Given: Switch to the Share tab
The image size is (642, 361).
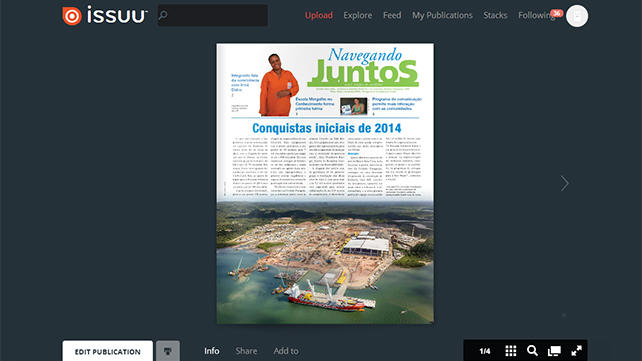Looking at the screenshot, I should coord(246,351).
